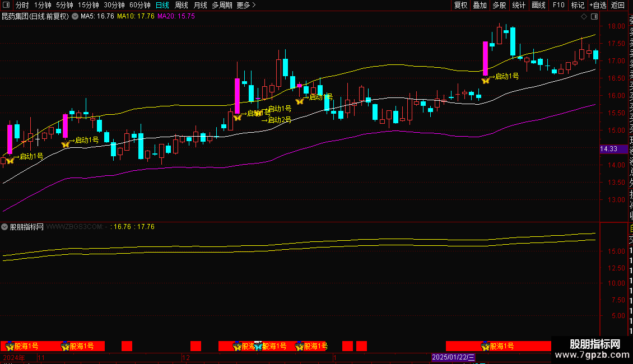The height and width of the screenshot is (364, 633).
Task: Click the rightmost 股海1号 label in bottom band
Action: [502, 346]
